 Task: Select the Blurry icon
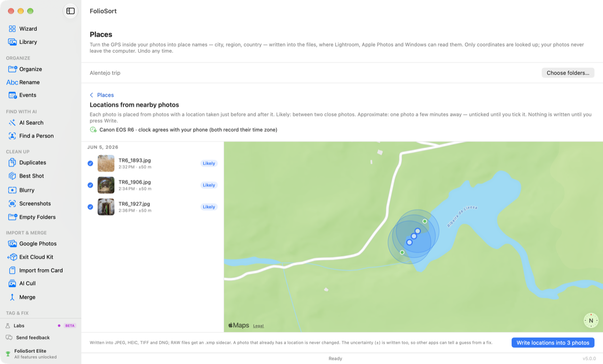(x=12, y=190)
